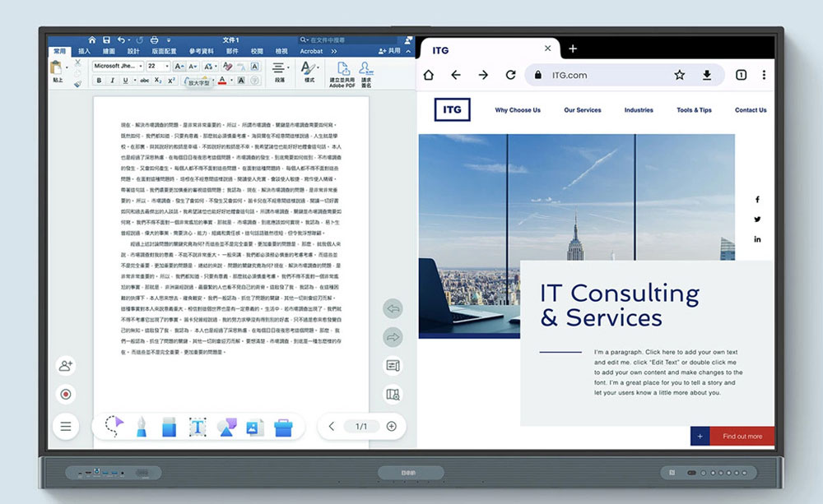Viewport: 823px width, 504px height.
Task: Open the font size 22 dropdown
Action: click(x=166, y=66)
